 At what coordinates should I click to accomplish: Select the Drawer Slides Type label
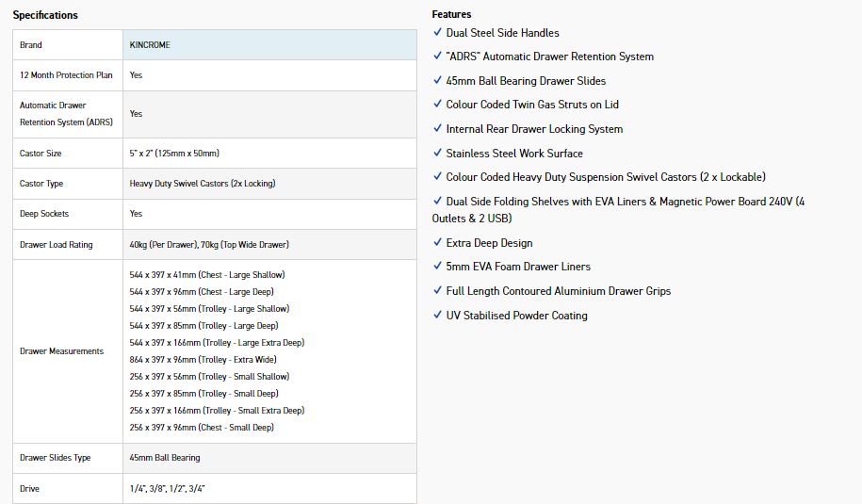[56, 458]
